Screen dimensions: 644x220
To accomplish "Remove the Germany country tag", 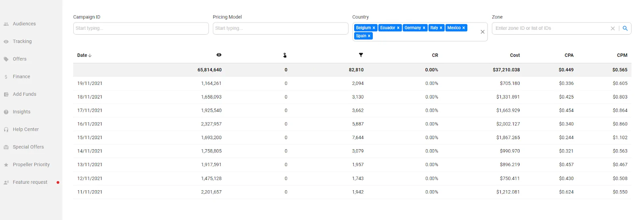I will coord(424,28).
